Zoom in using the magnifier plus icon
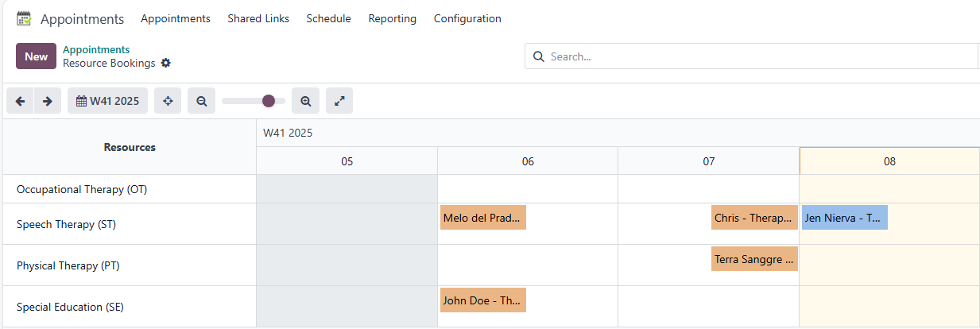This screenshot has width=980, height=329. click(305, 101)
